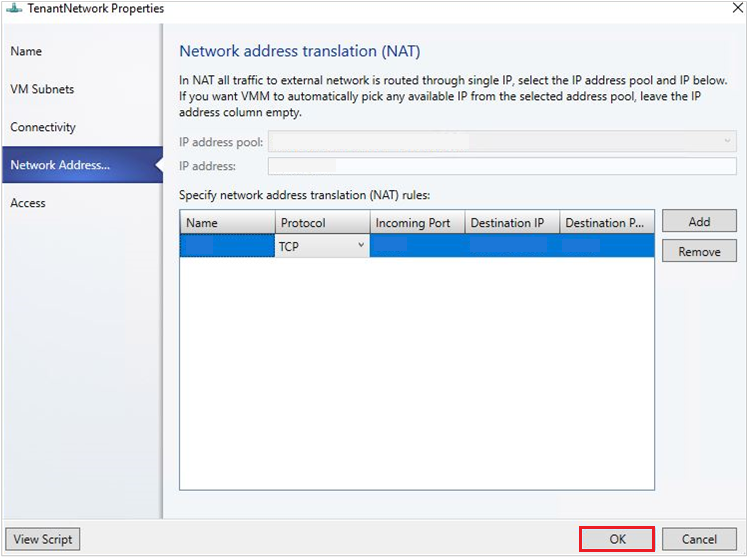Open the Access page
Screen dimensions: 748x557
click(x=28, y=203)
